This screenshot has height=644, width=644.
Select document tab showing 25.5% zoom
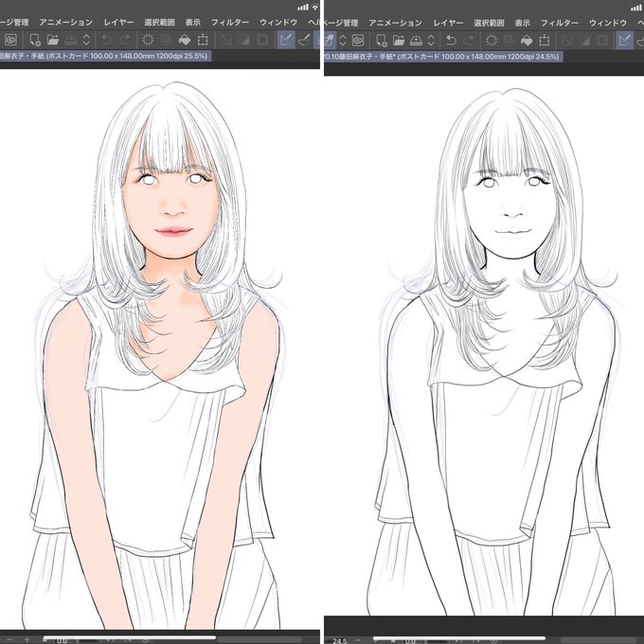pyautogui.click(x=105, y=56)
